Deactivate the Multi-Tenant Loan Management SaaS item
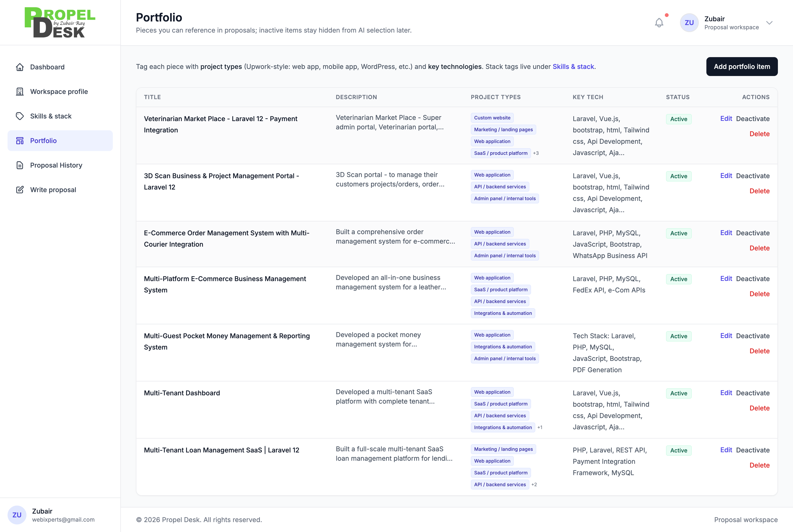This screenshot has height=532, width=793. (753, 450)
